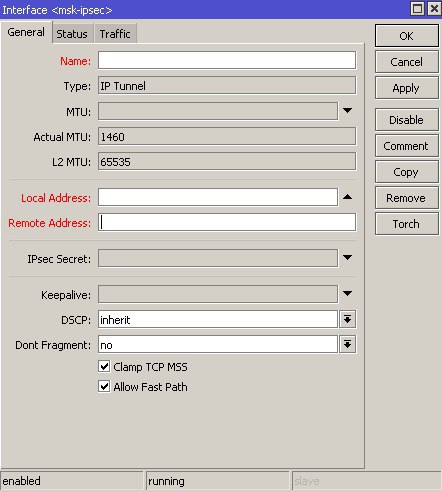The image size is (442, 492).
Task: Click the Actual MTU value 1460
Action: coord(227,136)
